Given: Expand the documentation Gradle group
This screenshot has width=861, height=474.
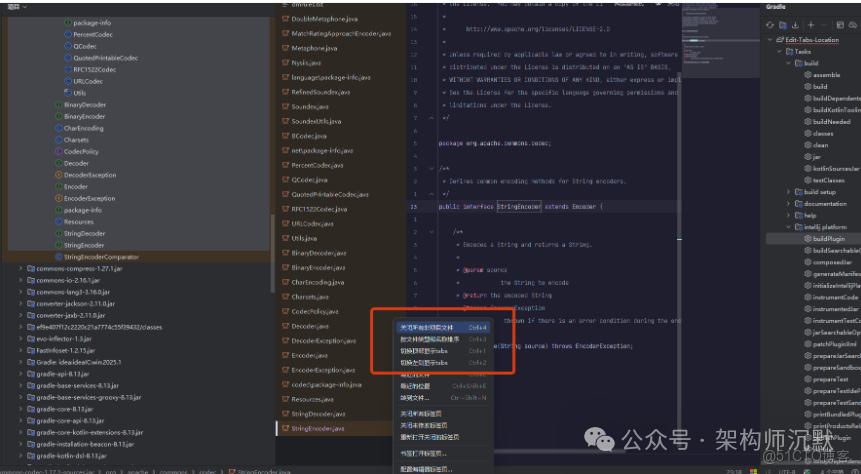Looking at the screenshot, I should click(789, 203).
